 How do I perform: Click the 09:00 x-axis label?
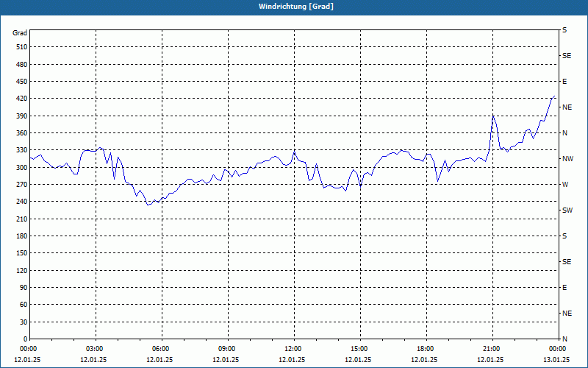point(228,349)
